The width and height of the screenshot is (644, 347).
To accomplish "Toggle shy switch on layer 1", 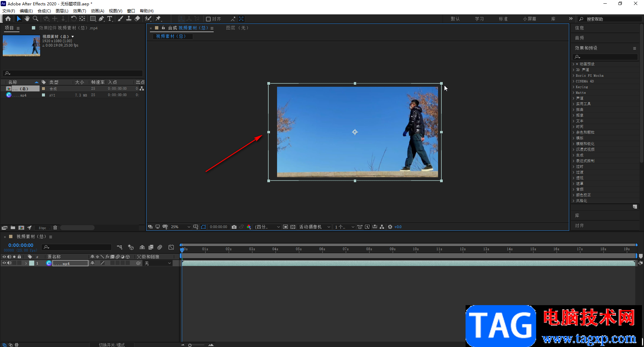I will pyautogui.click(x=92, y=263).
